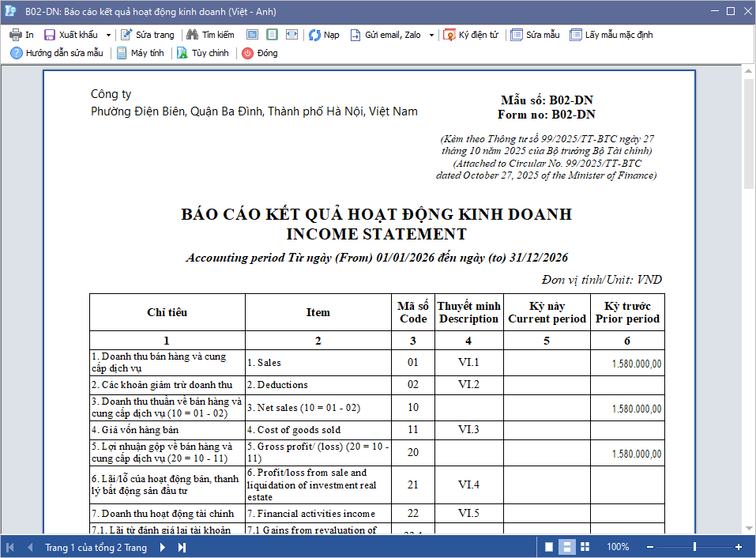Image resolution: width=756 pixels, height=558 pixels.
Task: Click Nạp reload button
Action: [x=324, y=35]
